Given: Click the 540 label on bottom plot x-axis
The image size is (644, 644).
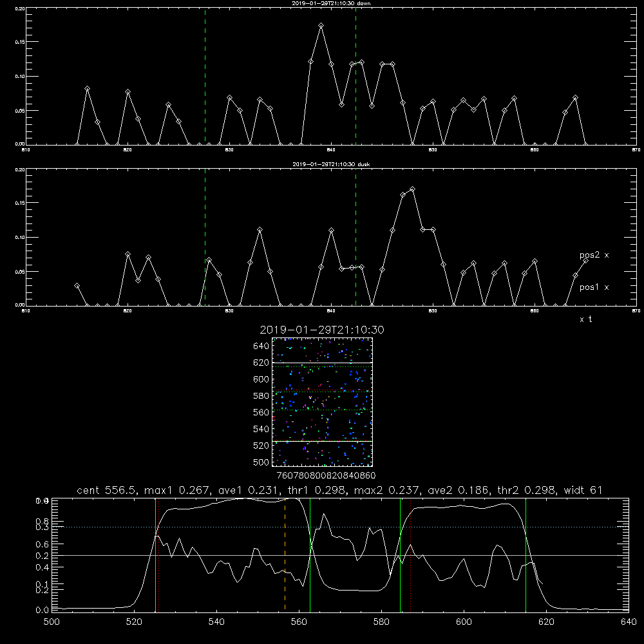Looking at the screenshot, I should [216, 622].
